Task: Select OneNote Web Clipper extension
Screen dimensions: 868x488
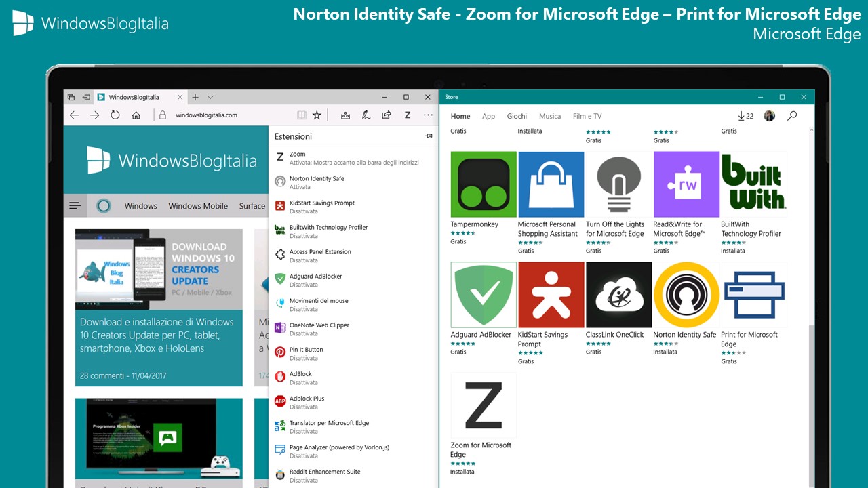Action: [353, 329]
